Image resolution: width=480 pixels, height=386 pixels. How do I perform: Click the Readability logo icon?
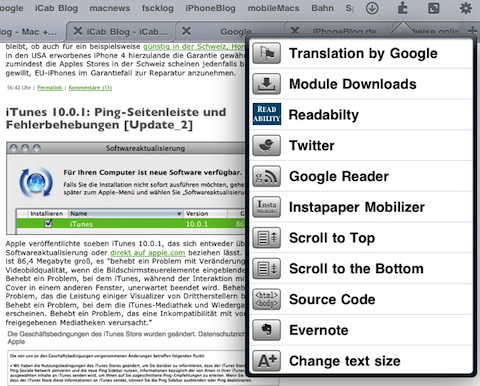pos(266,114)
